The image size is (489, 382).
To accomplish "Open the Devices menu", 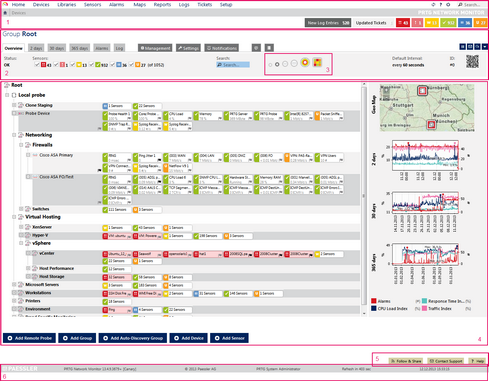I will (41, 5).
